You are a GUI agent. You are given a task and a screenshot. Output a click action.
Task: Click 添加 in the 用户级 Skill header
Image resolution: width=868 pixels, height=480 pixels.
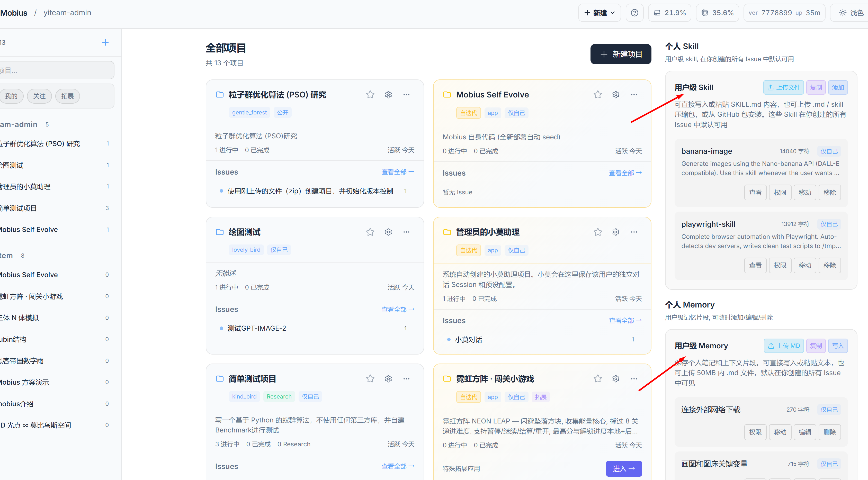pyautogui.click(x=838, y=88)
